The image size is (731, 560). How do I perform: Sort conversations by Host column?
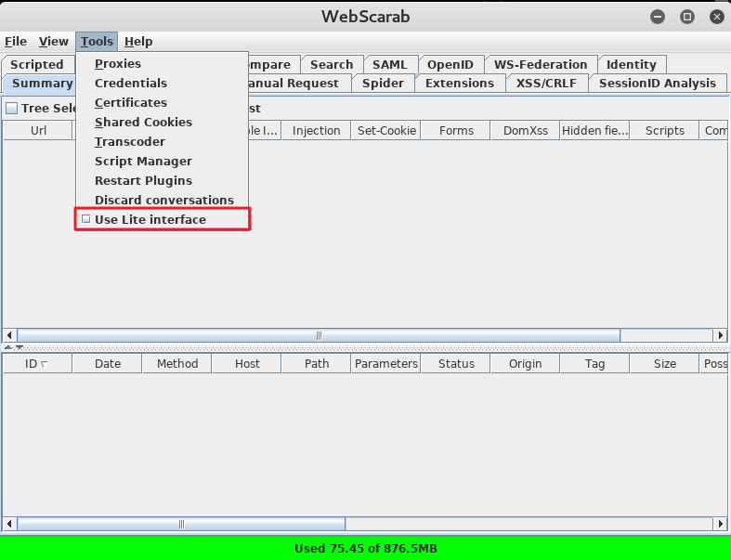click(247, 364)
